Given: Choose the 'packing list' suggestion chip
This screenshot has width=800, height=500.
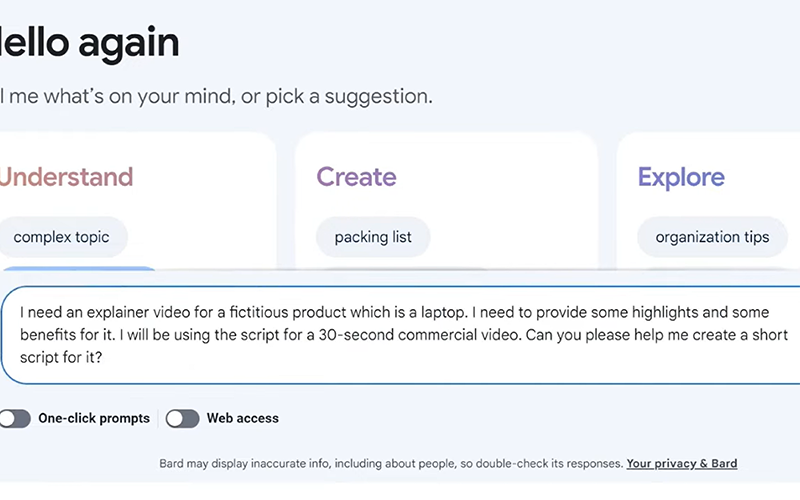Looking at the screenshot, I should (x=374, y=238).
